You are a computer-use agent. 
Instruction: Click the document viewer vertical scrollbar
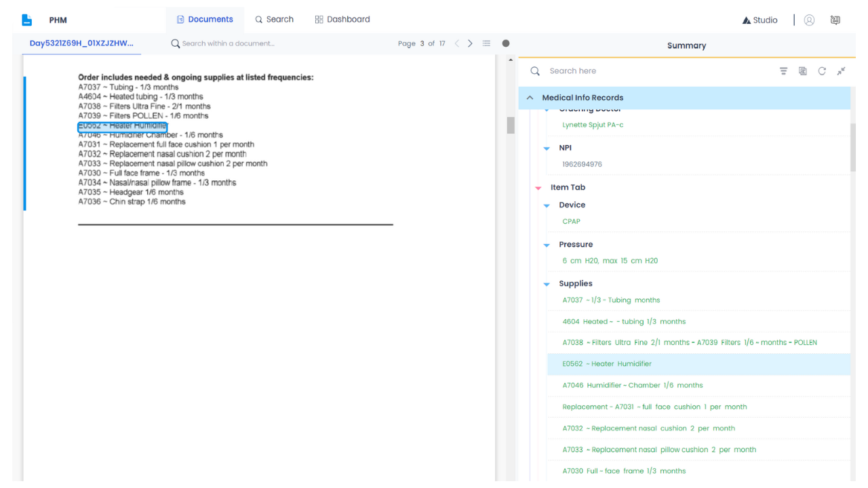tap(511, 125)
